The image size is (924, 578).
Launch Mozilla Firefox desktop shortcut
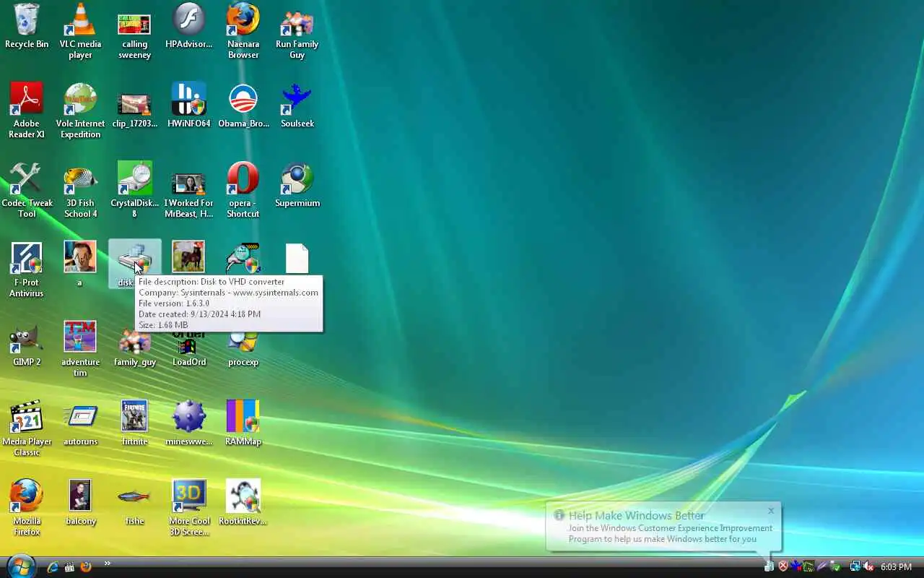27,508
